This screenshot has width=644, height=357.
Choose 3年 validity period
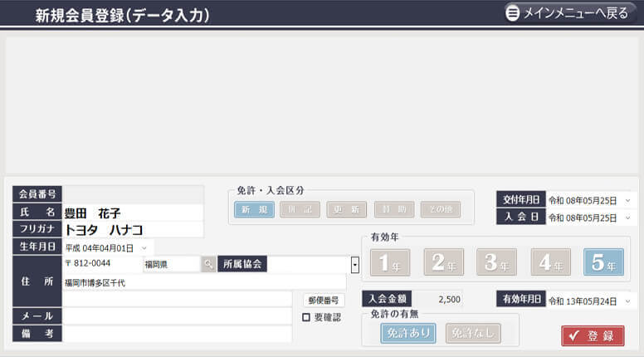(496, 262)
